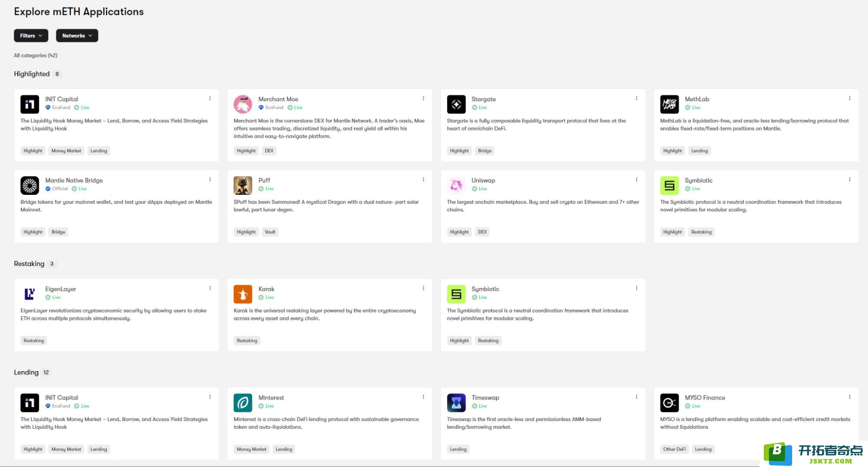Viewport: 868px width, 467px height.
Task: Open more options on Stargate card
Action: point(637,99)
